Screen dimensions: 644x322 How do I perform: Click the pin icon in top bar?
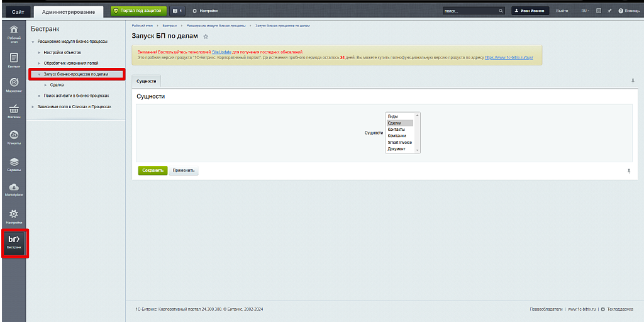coord(609,11)
